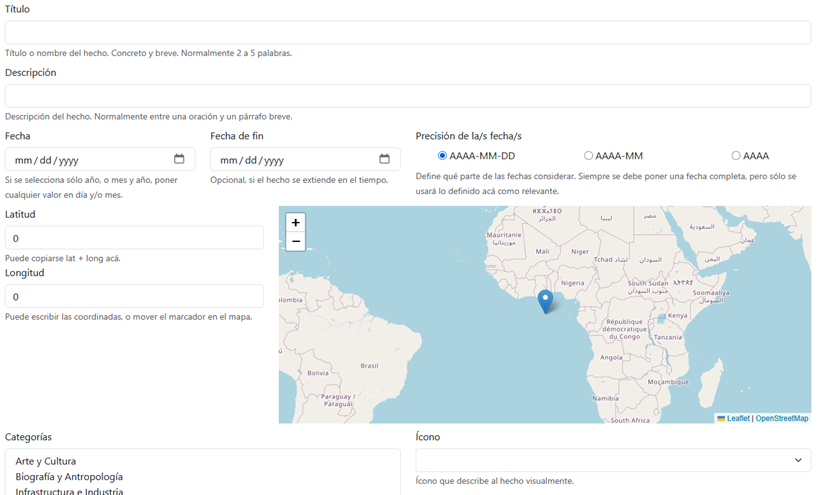Select AAAA year-only precision option

736,156
